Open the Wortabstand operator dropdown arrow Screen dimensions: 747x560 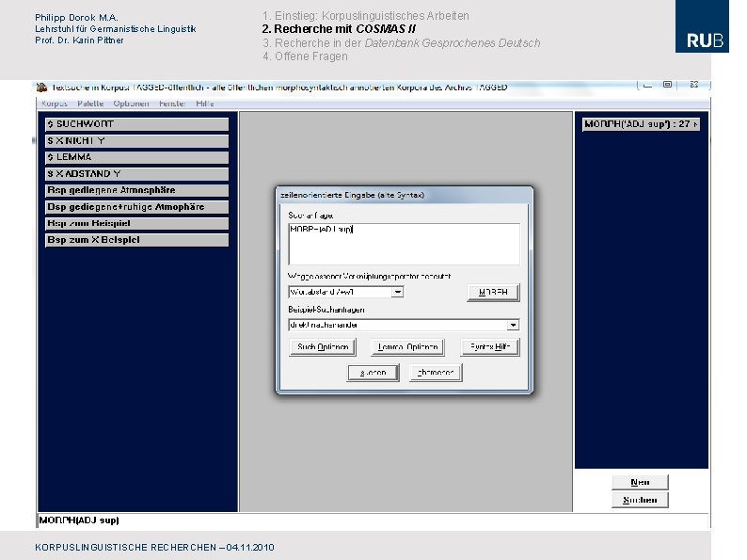tap(397, 292)
